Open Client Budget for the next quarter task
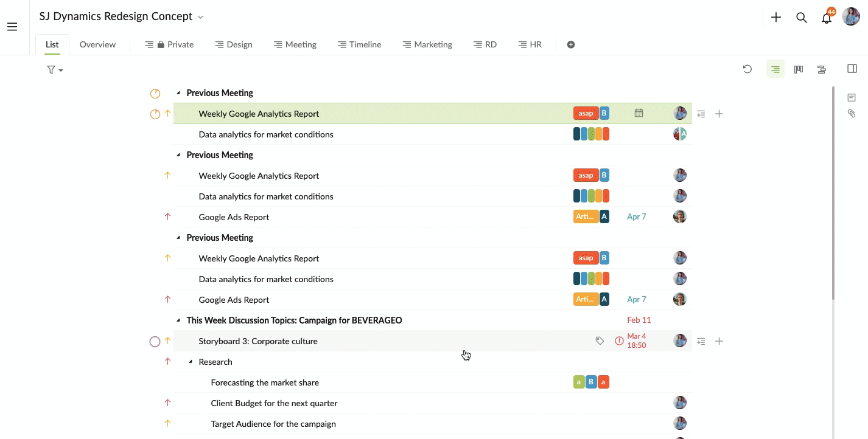Viewport: 868px width, 439px height. coord(274,403)
